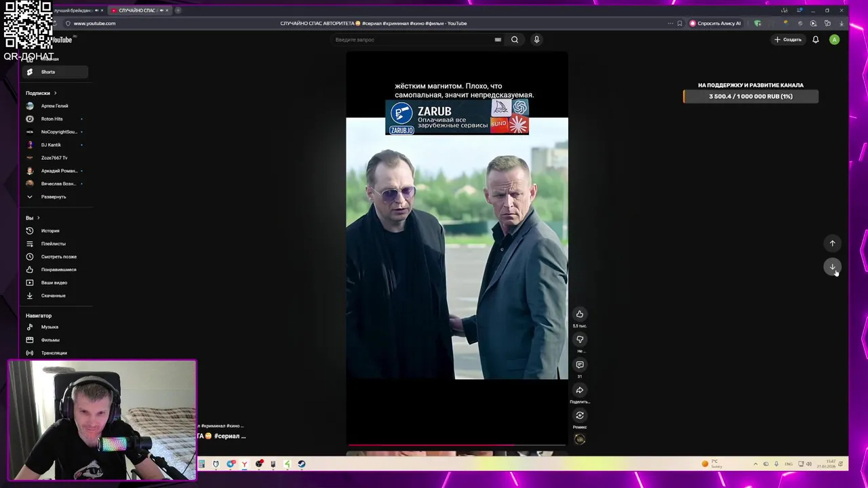Open the Подписки section header

41,93
